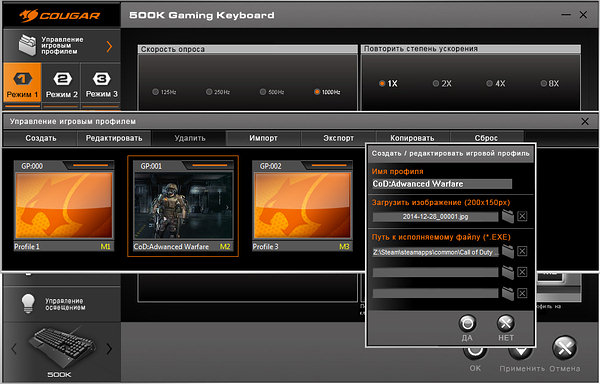
Task: Open lighting control bulb icon
Action: coord(28,304)
